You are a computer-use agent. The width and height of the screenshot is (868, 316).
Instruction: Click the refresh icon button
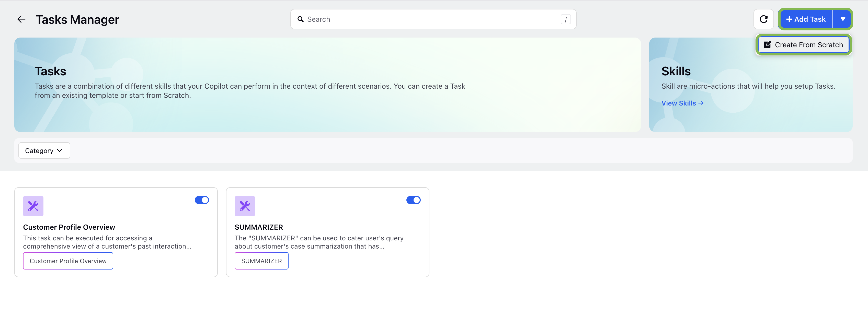tap(763, 19)
